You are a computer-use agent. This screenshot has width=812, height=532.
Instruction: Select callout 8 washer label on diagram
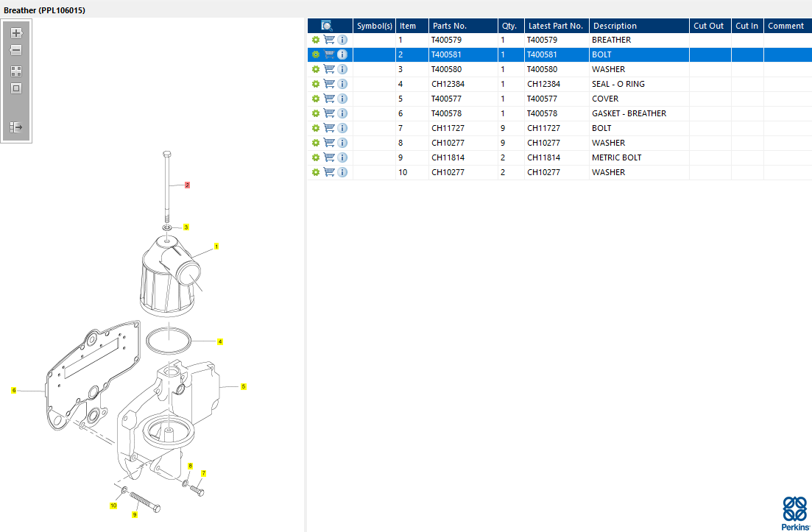tap(190, 466)
